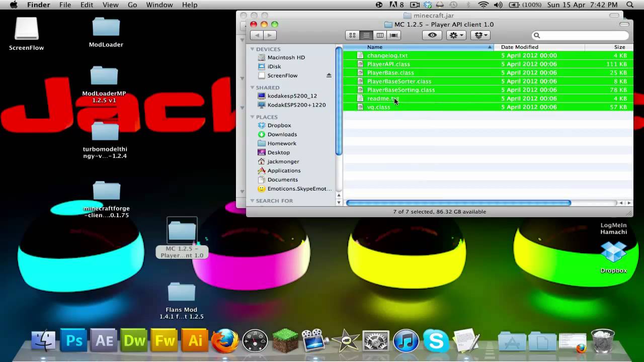Switch to column view in Finder toolbar
This screenshot has height=362, width=644.
pos(380,35)
